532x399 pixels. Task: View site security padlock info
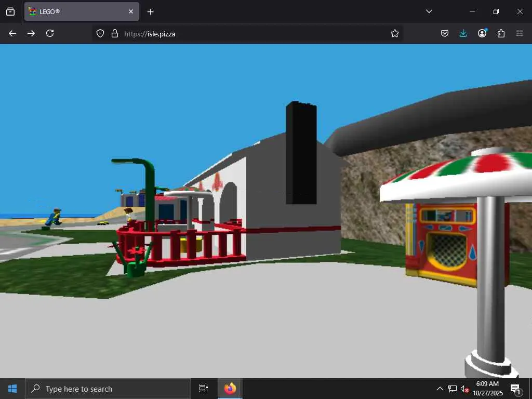pos(115,33)
